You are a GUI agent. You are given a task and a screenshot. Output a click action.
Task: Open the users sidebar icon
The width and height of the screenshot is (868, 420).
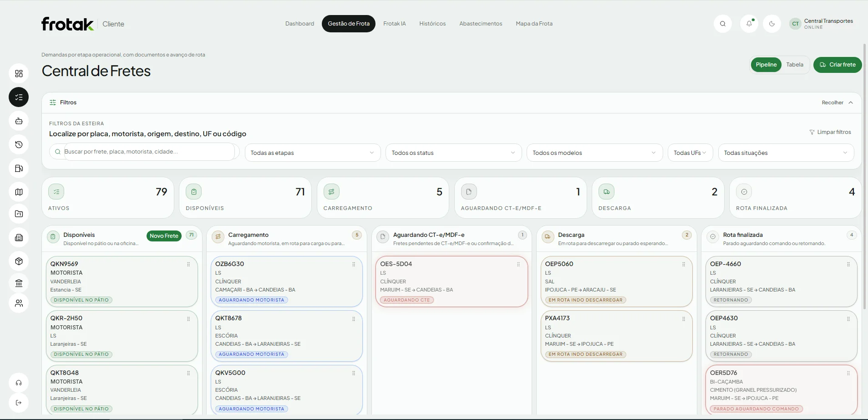[19, 303]
